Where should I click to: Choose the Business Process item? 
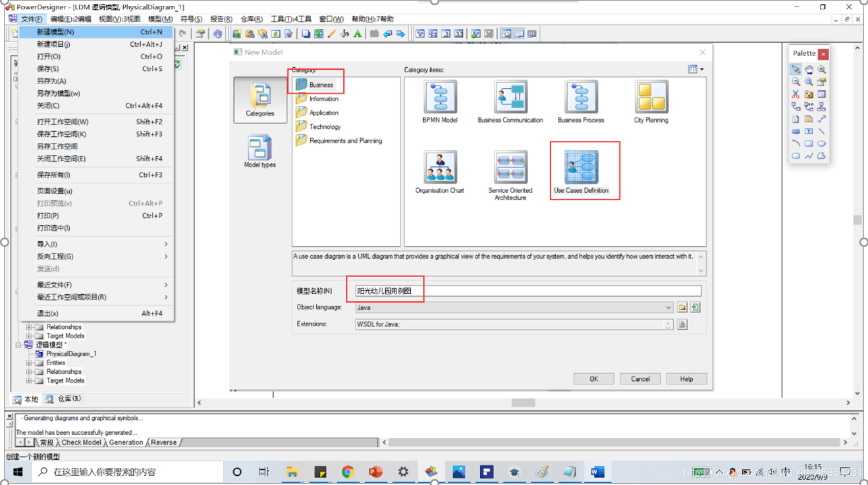(581, 102)
